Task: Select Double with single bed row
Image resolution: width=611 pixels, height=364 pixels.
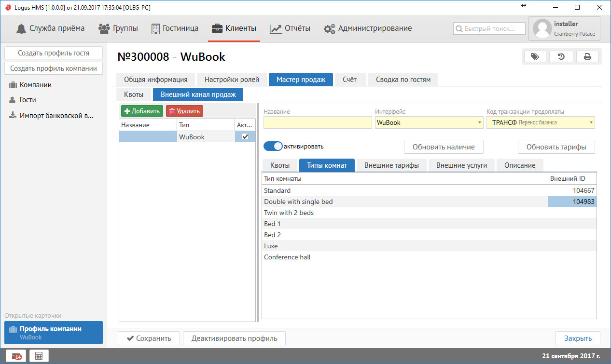Action: (429, 202)
